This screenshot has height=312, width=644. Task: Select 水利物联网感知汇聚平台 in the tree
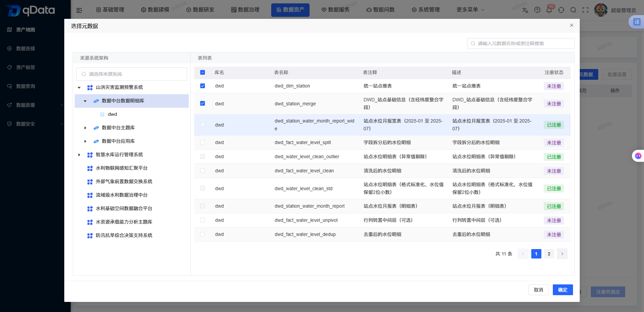click(121, 168)
